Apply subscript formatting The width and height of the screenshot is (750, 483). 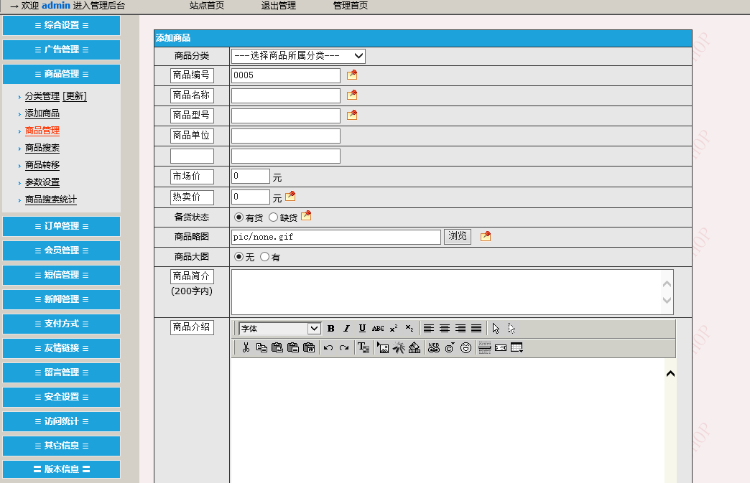click(409, 329)
